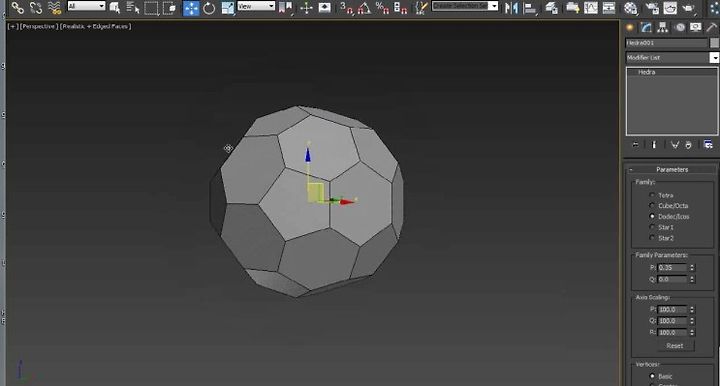Select the Star1 family radio button
Viewport: 720px width, 386px height.
[652, 227]
